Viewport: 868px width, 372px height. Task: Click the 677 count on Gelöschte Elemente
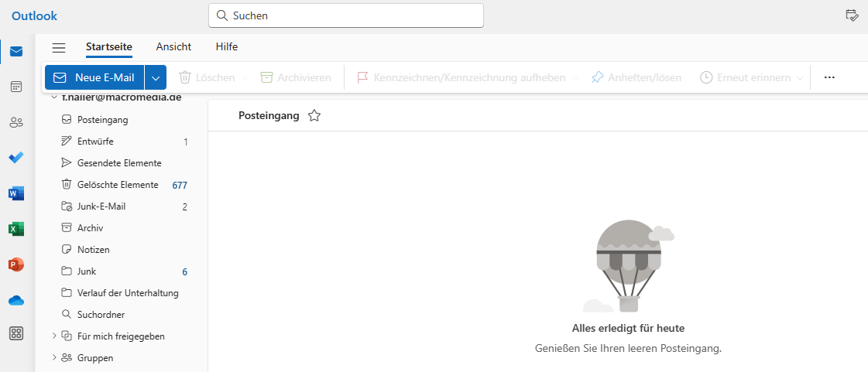(180, 185)
